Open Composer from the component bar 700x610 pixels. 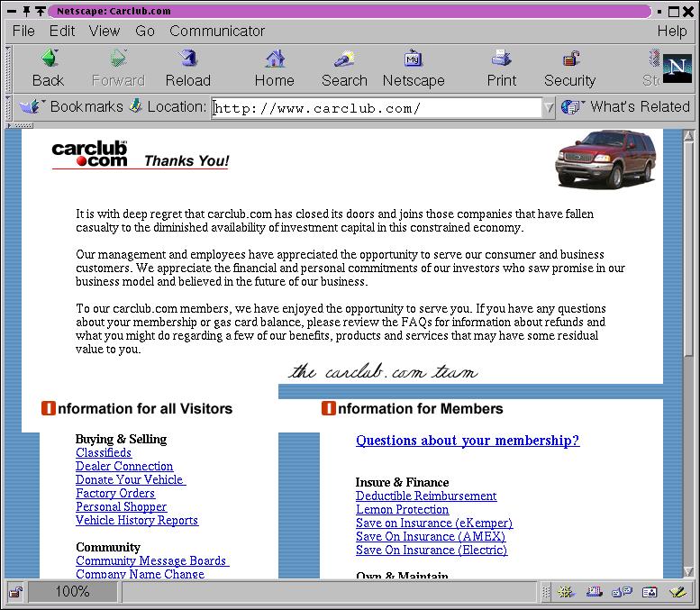678,592
